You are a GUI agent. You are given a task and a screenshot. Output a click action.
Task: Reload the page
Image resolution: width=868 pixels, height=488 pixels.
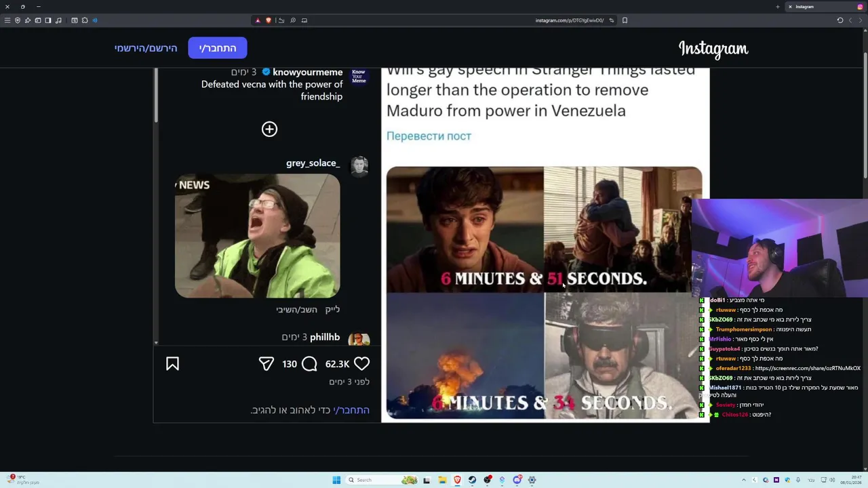click(x=840, y=20)
